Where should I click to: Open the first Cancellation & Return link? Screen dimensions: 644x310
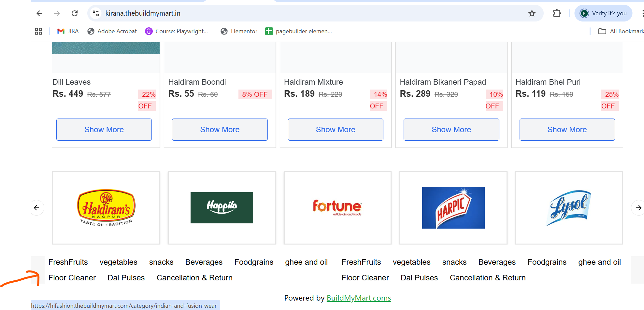coord(194,278)
